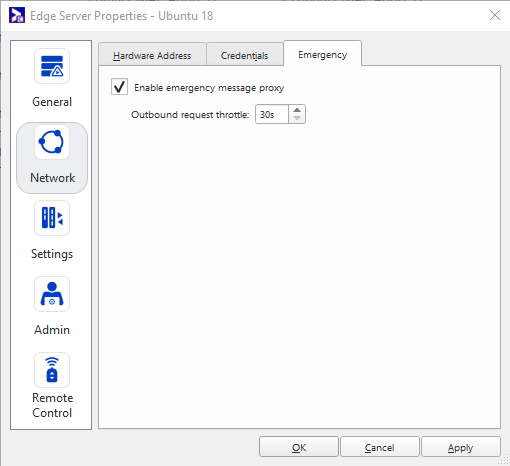Viewport: 510px width, 466px height.
Task: Open the General section icon
Action: point(52,66)
